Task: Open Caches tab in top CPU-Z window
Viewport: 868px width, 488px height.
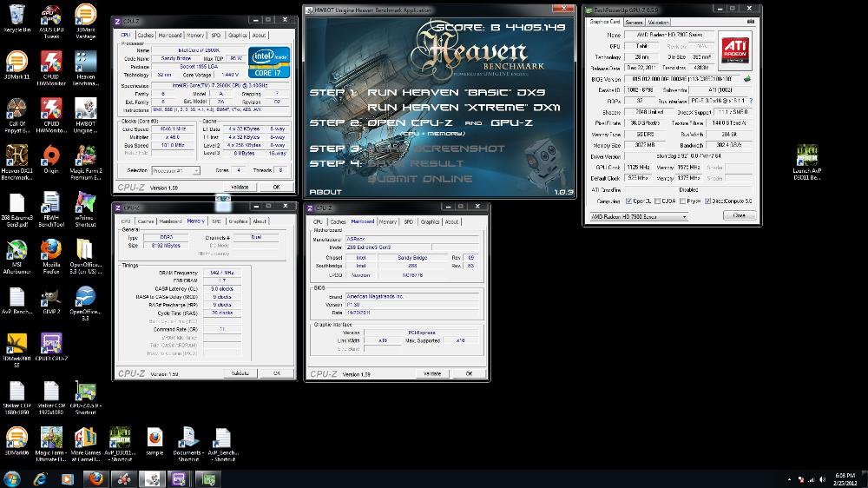Action: 146,35
